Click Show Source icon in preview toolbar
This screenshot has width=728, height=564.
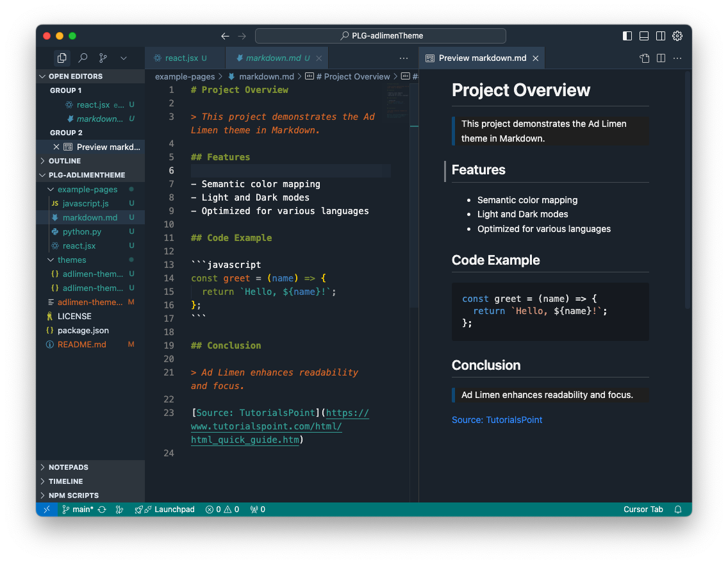[645, 58]
